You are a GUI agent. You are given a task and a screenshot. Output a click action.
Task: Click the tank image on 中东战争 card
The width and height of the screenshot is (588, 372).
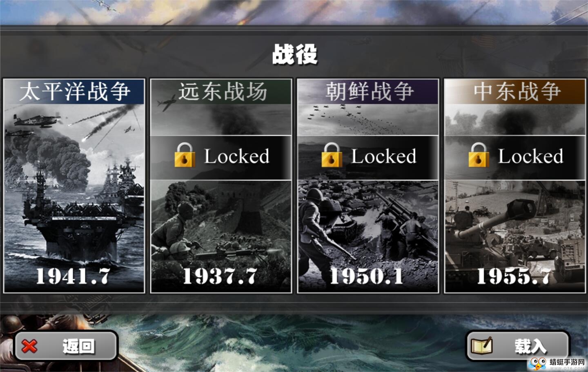pyautogui.click(x=514, y=229)
